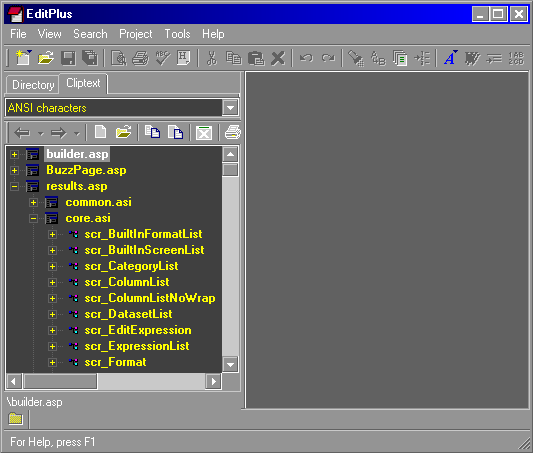Click the Go to Line icon
The image size is (534, 454).
pos(422,58)
